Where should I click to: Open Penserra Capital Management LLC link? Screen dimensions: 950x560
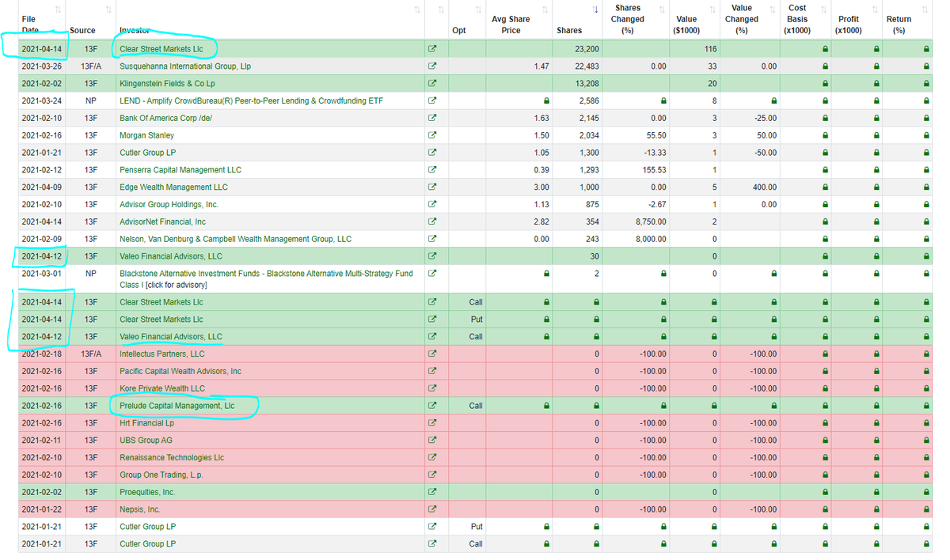click(x=180, y=170)
